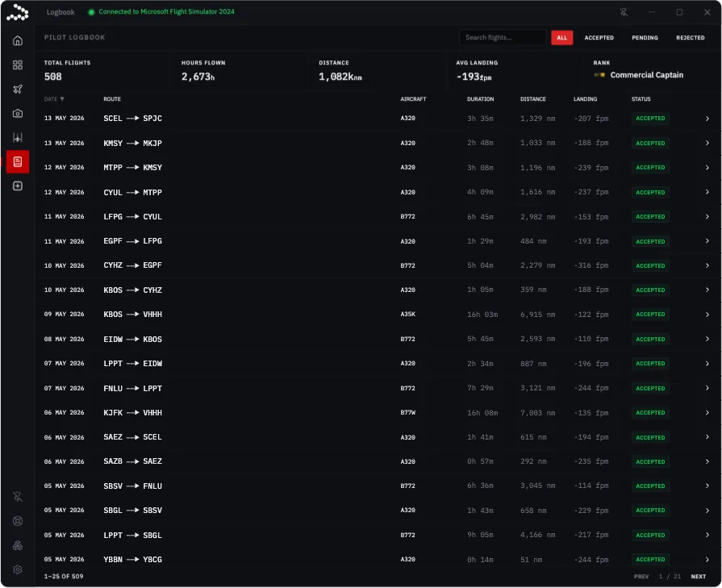Click the ROUTE column header
The image size is (722, 588).
pos(112,99)
